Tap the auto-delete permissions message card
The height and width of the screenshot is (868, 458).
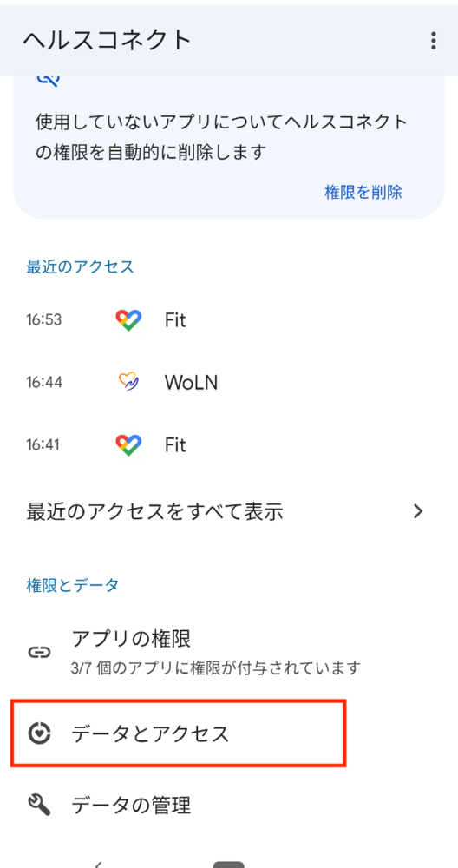click(x=229, y=147)
